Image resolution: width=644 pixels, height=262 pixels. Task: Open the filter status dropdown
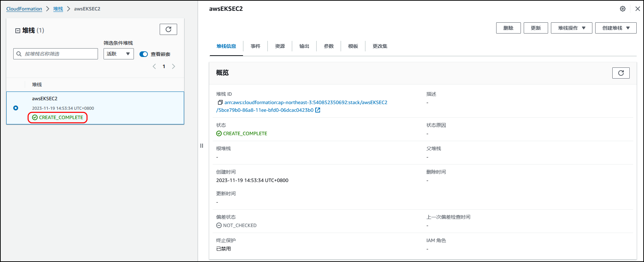click(119, 54)
